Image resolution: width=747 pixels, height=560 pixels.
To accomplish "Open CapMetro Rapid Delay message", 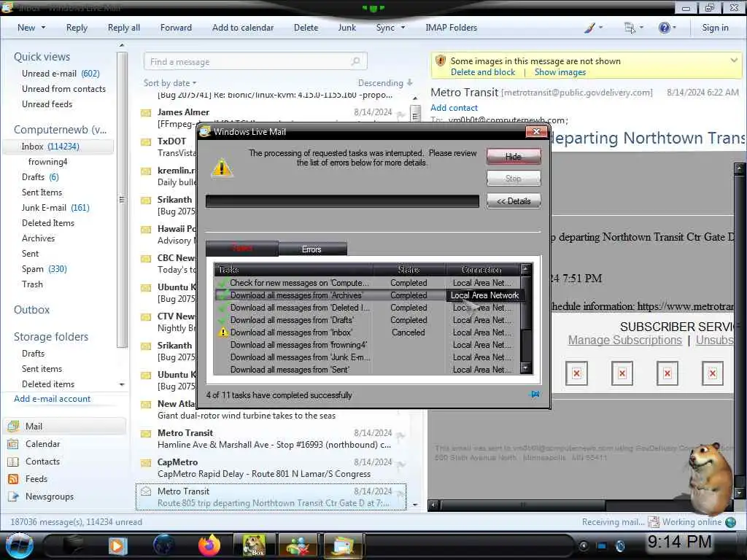I will pyautogui.click(x=271, y=468).
